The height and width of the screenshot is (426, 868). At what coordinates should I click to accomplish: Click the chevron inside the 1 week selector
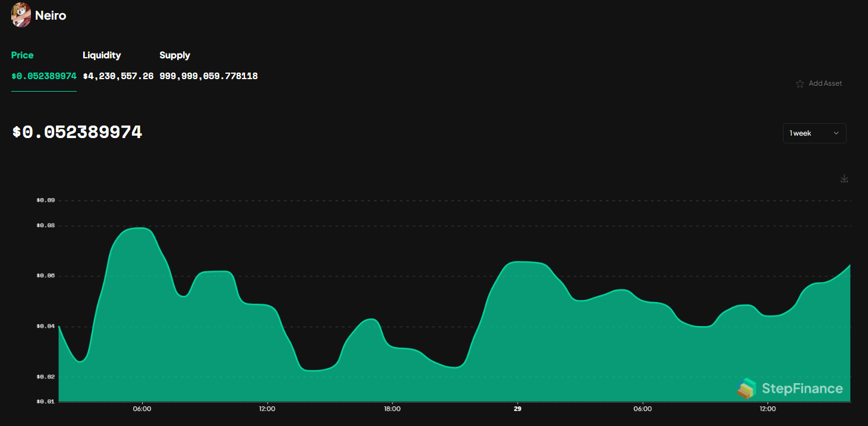pos(836,133)
